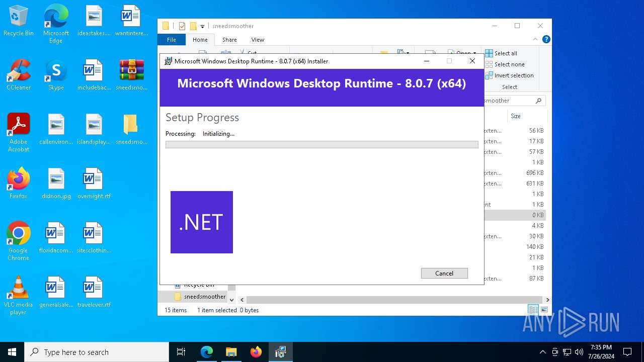
Task: Open Firefox from the taskbar
Action: coord(256,352)
